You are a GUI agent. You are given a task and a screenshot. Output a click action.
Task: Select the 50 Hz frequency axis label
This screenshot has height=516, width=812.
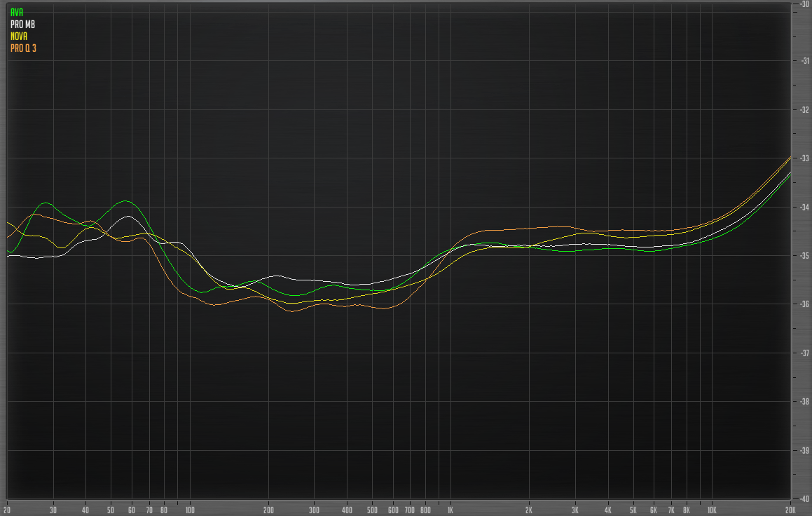[x=111, y=510]
